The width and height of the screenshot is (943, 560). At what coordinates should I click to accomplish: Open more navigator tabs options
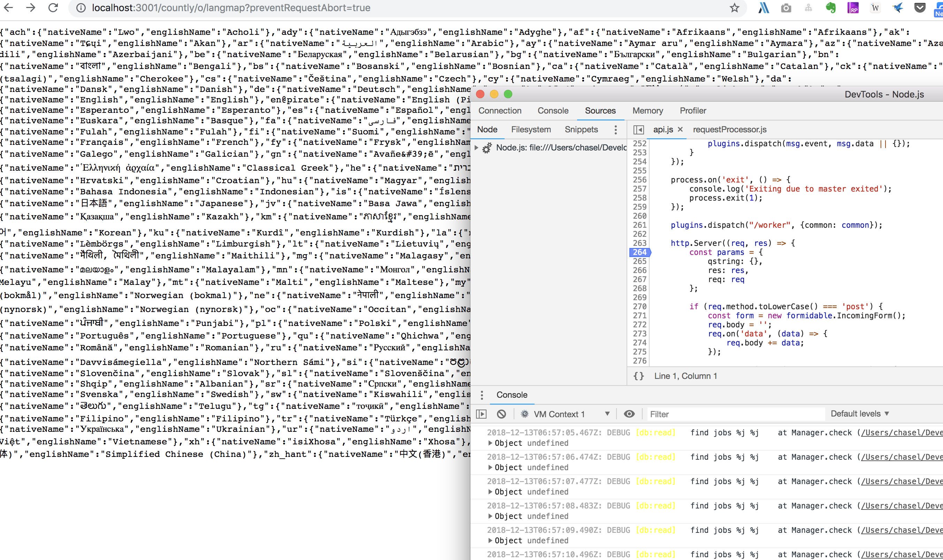coord(616,130)
